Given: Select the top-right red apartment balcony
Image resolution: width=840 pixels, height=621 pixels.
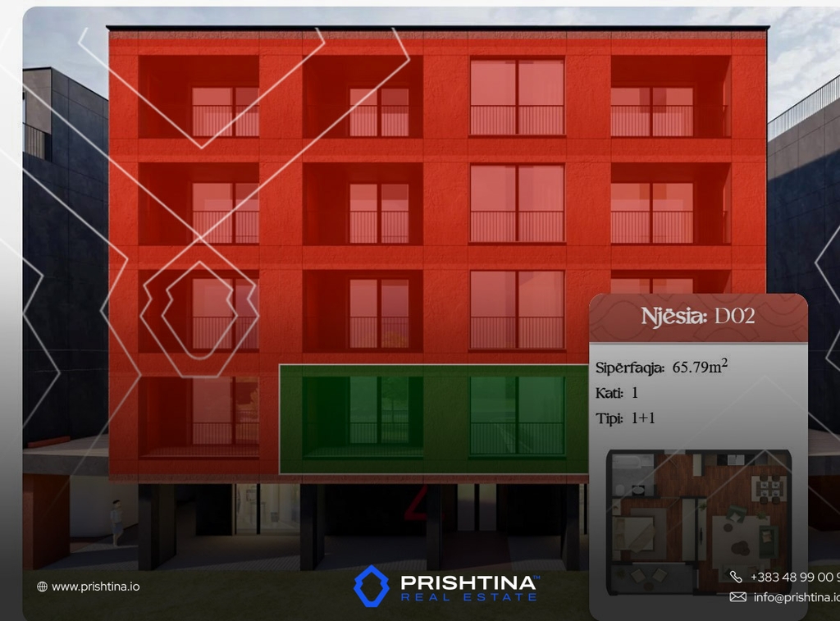Looking at the screenshot, I should tap(669, 97).
